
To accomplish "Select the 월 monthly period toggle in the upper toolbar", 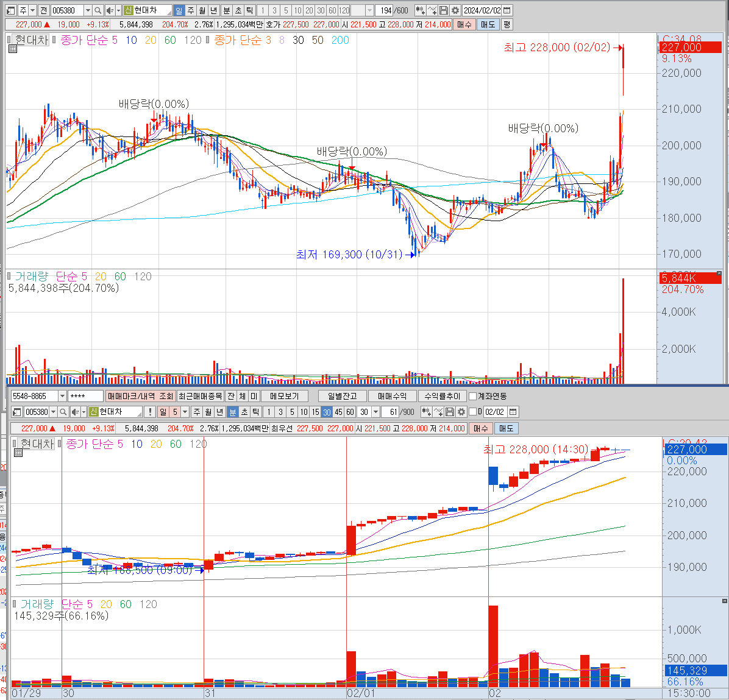I will [x=202, y=10].
